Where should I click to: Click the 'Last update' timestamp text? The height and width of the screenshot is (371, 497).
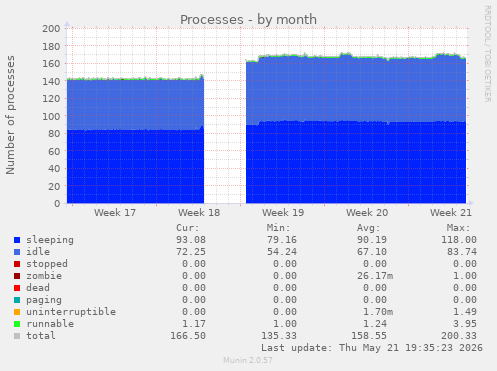(372, 348)
